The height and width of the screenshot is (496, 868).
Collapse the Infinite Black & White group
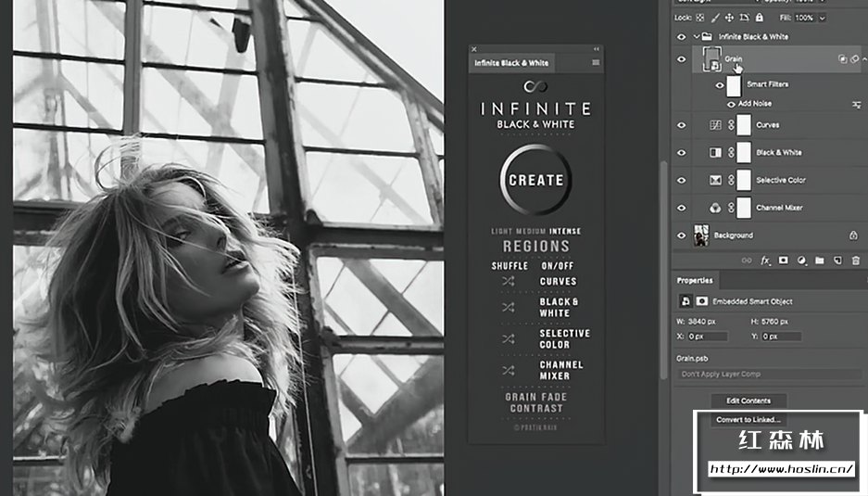pos(697,37)
